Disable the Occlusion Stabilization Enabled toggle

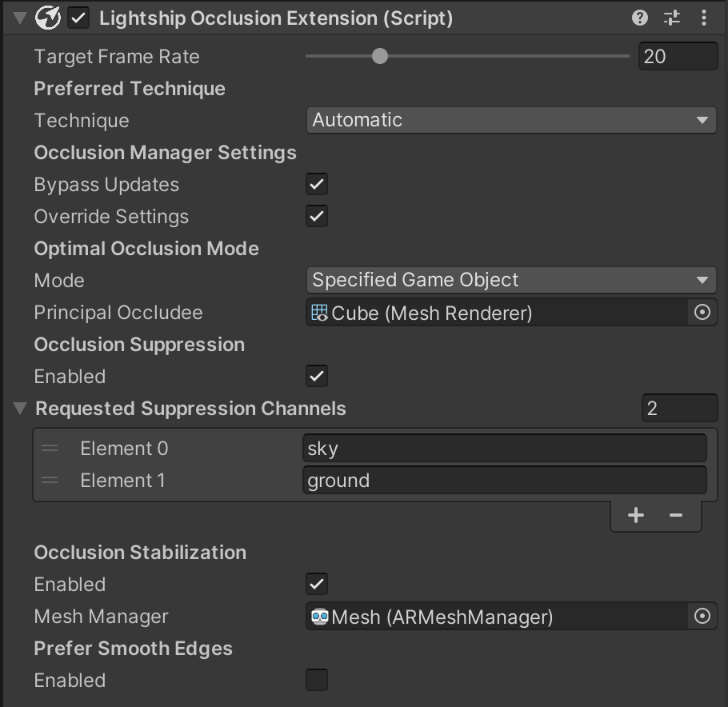click(316, 584)
